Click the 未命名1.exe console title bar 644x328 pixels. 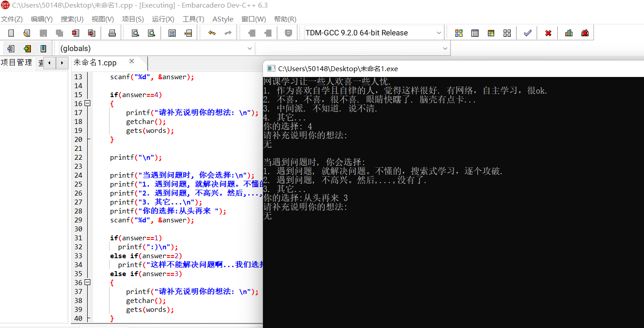[x=453, y=68]
